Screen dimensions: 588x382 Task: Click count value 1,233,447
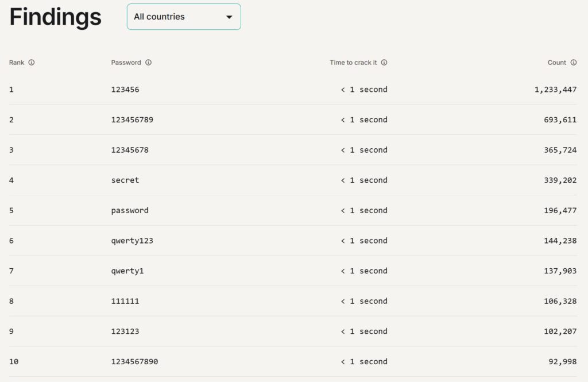[x=555, y=89]
